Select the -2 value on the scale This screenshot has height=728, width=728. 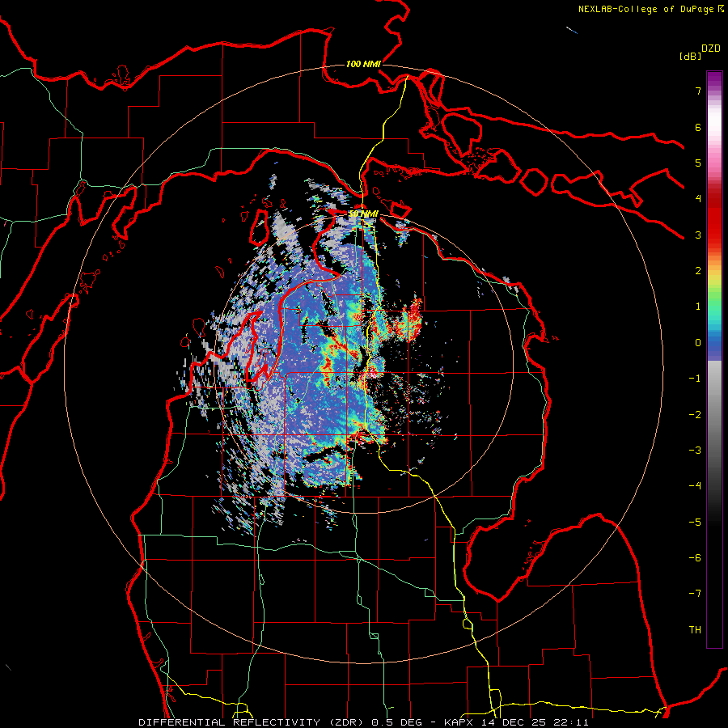(x=695, y=415)
